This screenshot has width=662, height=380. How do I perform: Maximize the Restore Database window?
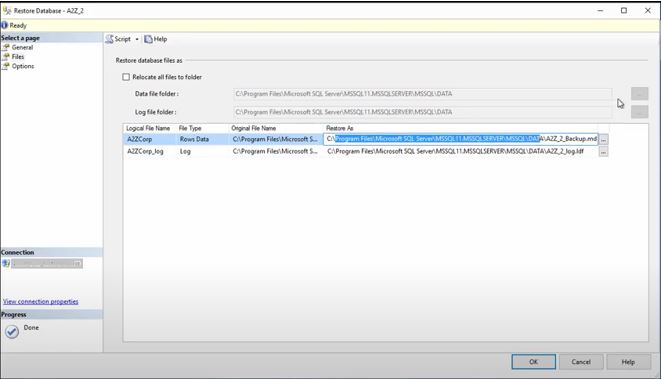(x=624, y=11)
